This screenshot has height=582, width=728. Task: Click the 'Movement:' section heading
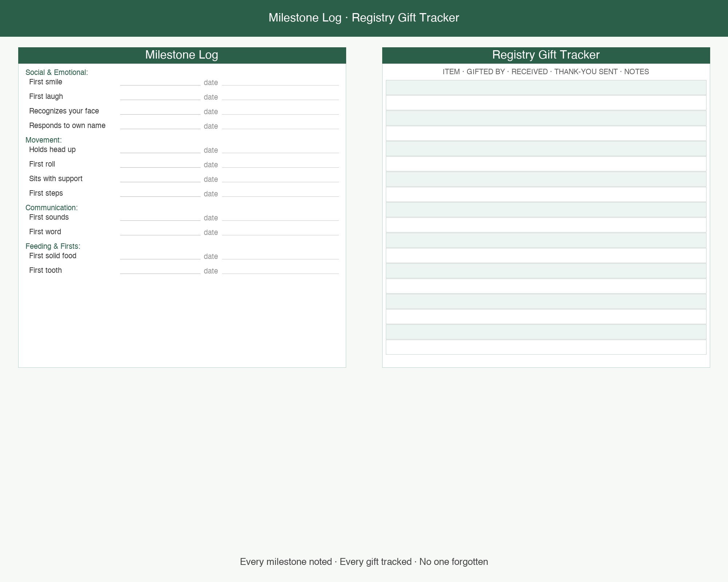point(44,140)
